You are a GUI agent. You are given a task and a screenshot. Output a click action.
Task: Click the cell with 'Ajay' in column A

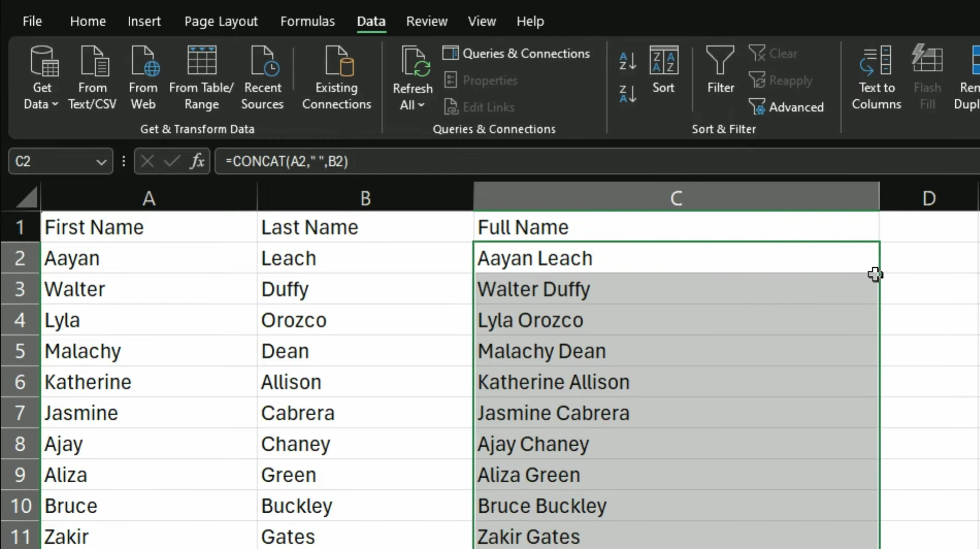(149, 444)
